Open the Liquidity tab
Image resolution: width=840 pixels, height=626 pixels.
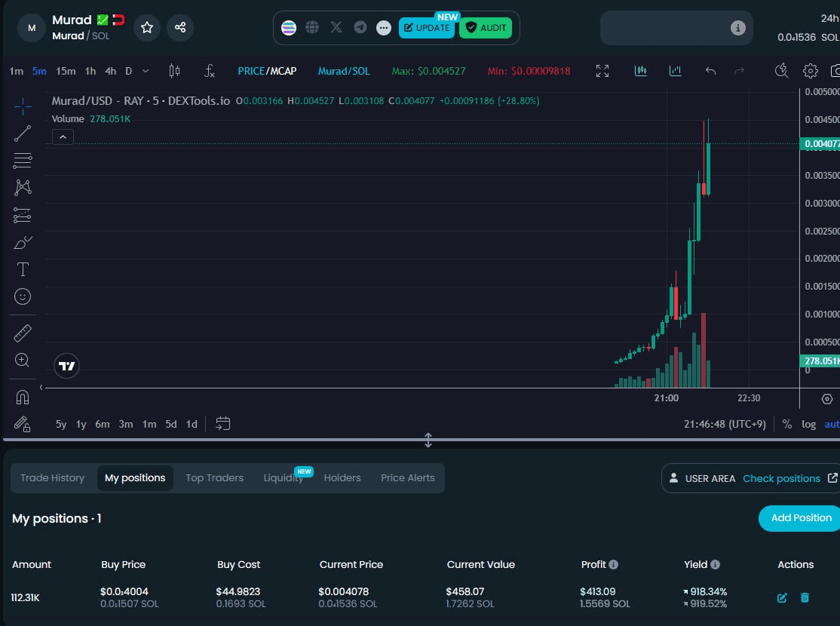pos(284,477)
